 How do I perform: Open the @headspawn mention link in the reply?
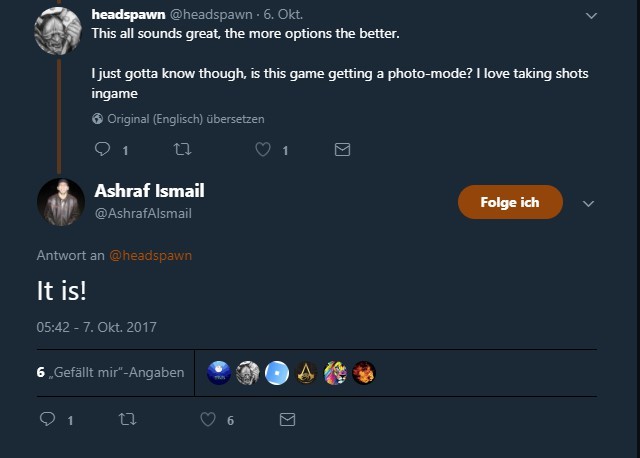tap(151, 256)
